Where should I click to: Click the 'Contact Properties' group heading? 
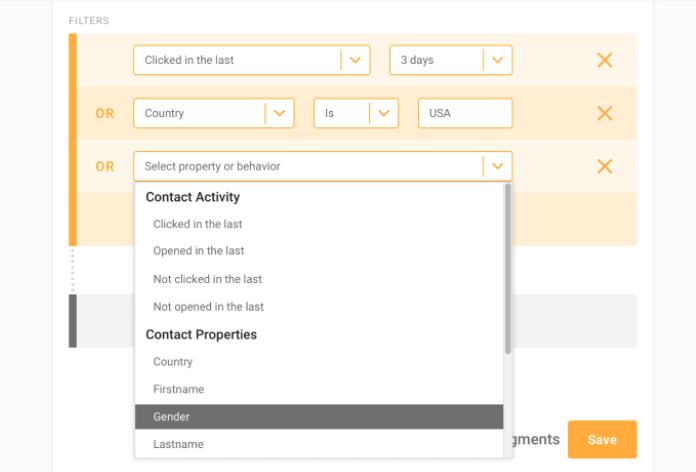pos(201,335)
